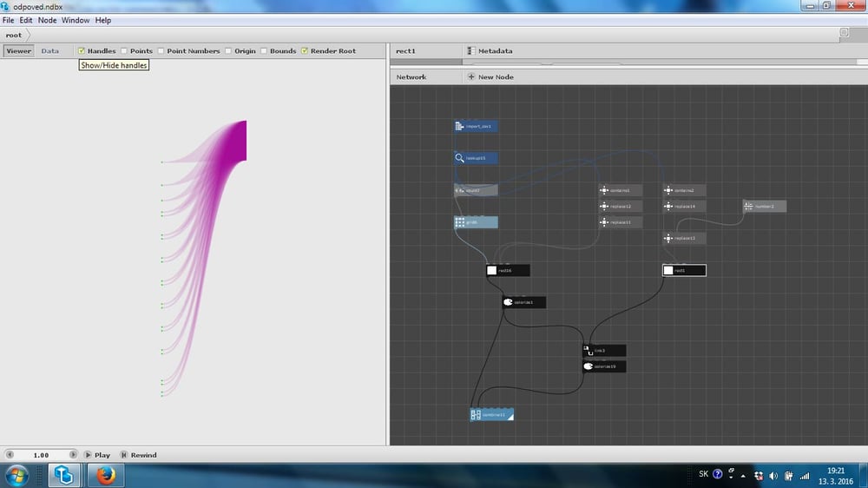Click the frame number field 1.00
Image resolution: width=868 pixels, height=488 pixels.
tap(41, 455)
